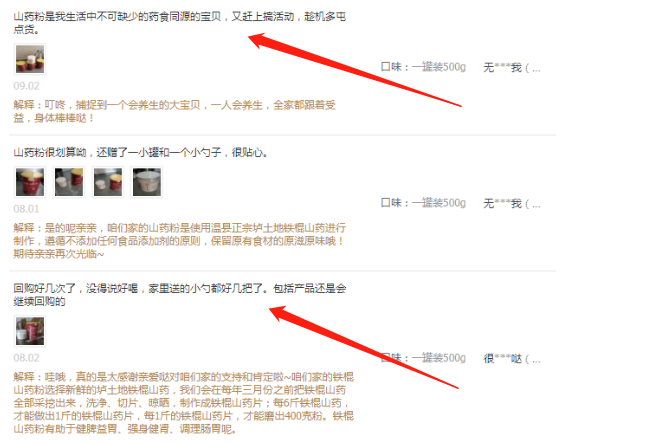Click 口味:一罐装500g next to the 08.01 review
The width and height of the screenshot is (661, 443).
pos(423,203)
